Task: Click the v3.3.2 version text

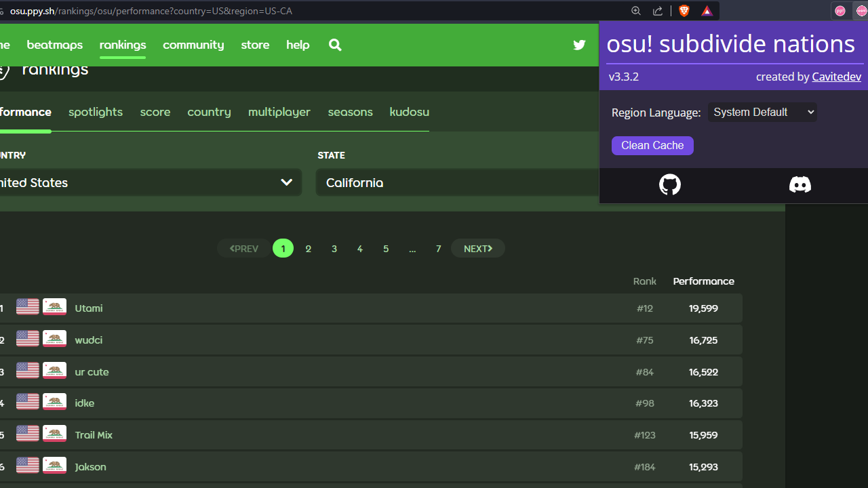Action: pos(624,77)
